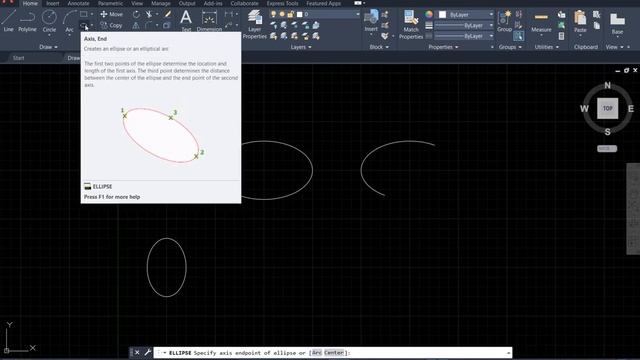This screenshot has height=360, width=640.
Task: Click TOP face on the ViewCube
Action: click(607, 108)
